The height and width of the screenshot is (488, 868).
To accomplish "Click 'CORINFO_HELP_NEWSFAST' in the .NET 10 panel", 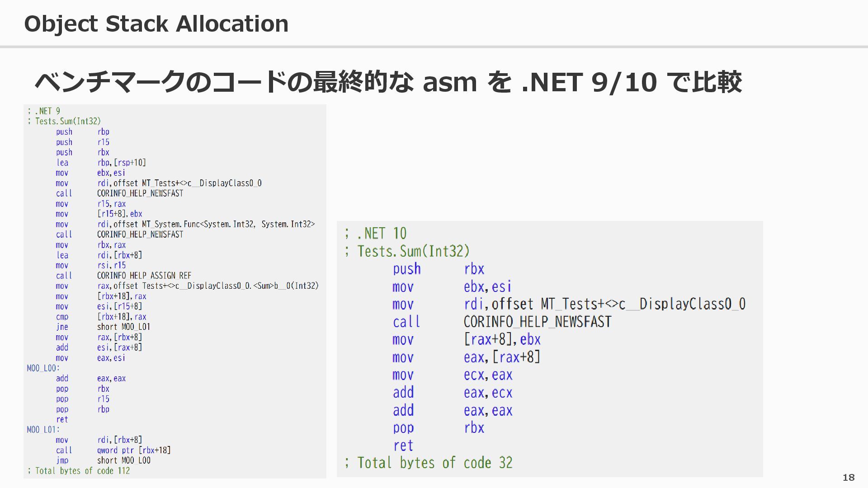I will [537, 322].
